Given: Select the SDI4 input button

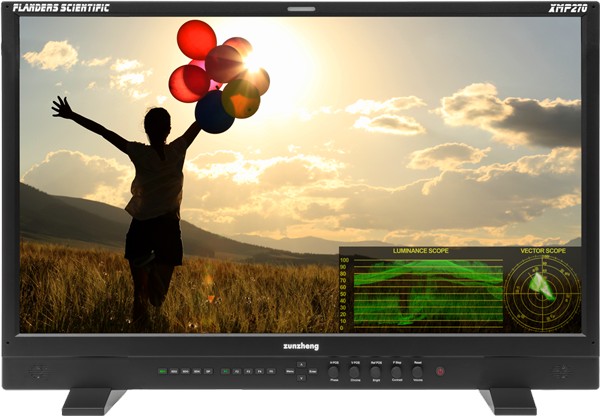Looking at the screenshot, I should point(197,371).
